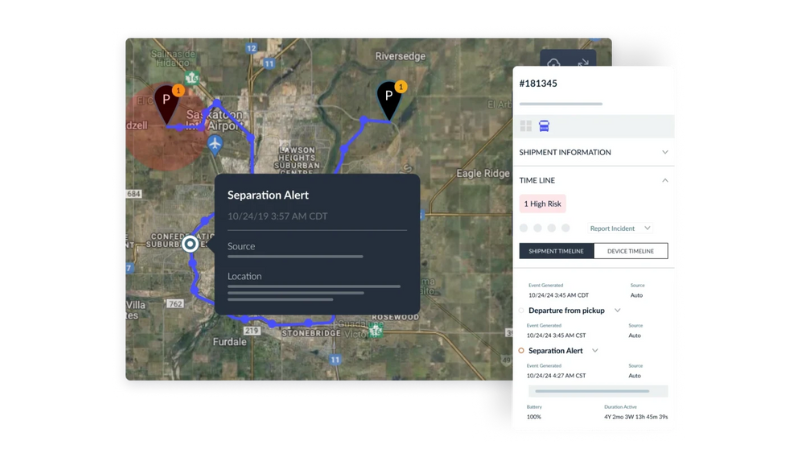800x469 pixels.
Task: Select the Departure from pickup event circle
Action: (522, 311)
